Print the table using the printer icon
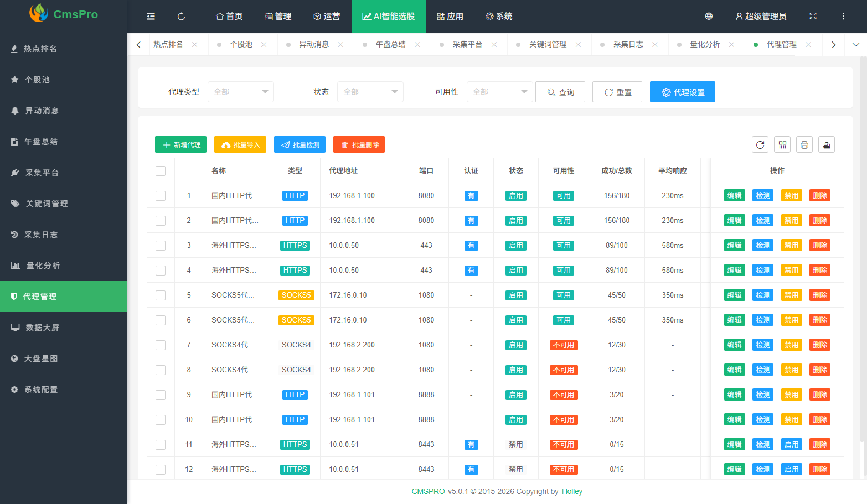 coord(804,144)
